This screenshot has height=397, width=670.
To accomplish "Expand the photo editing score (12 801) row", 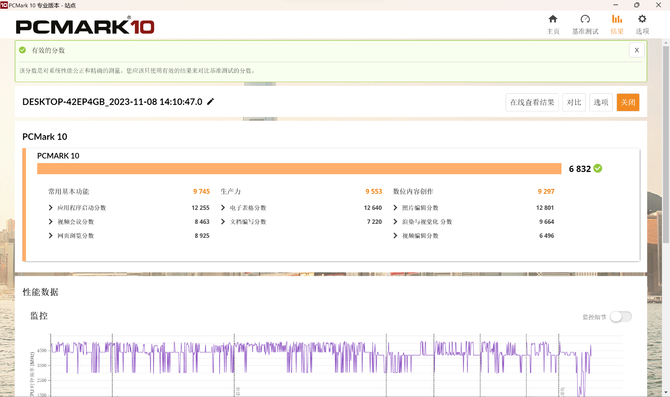I will pyautogui.click(x=473, y=208).
